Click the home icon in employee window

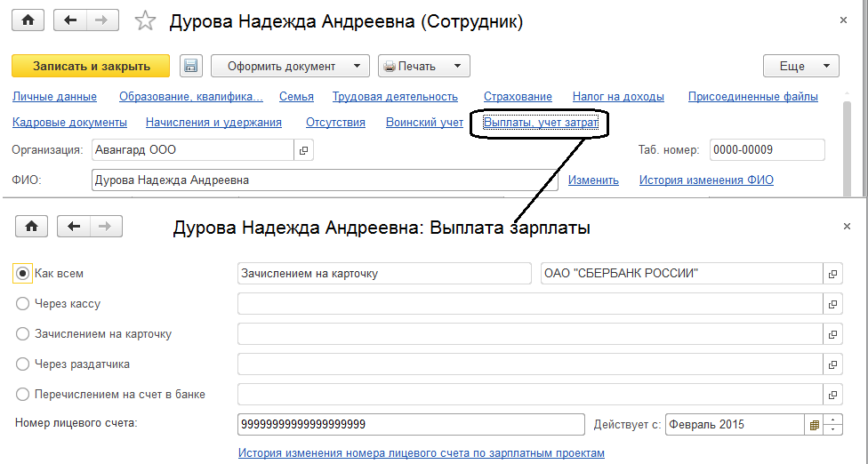(x=28, y=20)
